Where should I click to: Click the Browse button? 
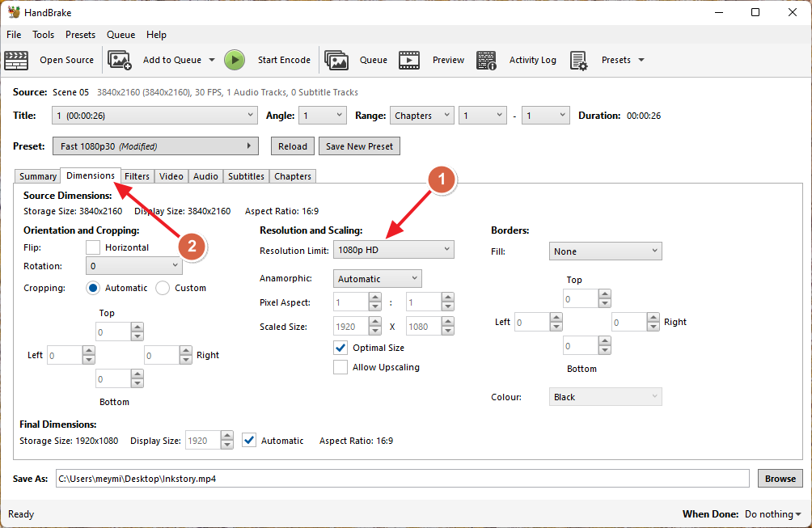780,479
